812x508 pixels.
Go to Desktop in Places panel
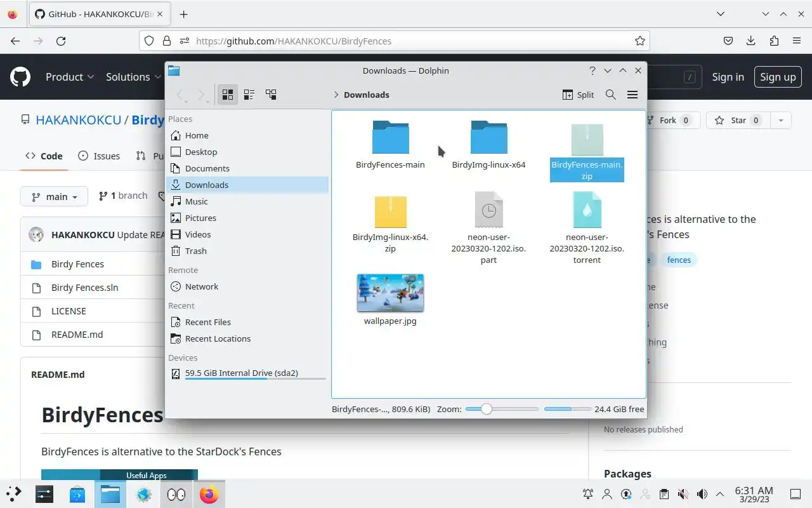[247, 152]
